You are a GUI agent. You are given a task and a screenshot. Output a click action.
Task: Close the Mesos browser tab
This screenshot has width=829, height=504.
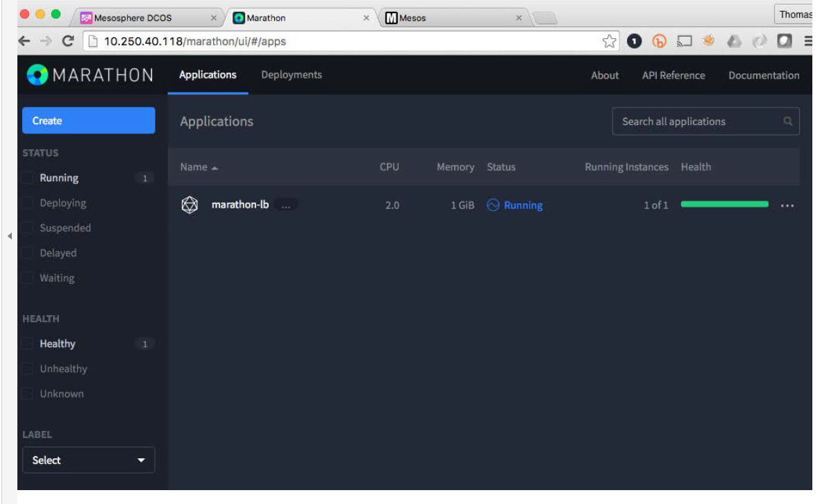519,18
